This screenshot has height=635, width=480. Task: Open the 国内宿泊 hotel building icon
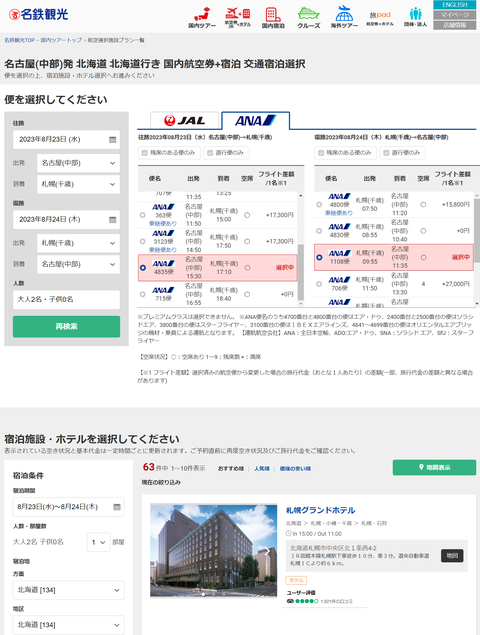273,17
